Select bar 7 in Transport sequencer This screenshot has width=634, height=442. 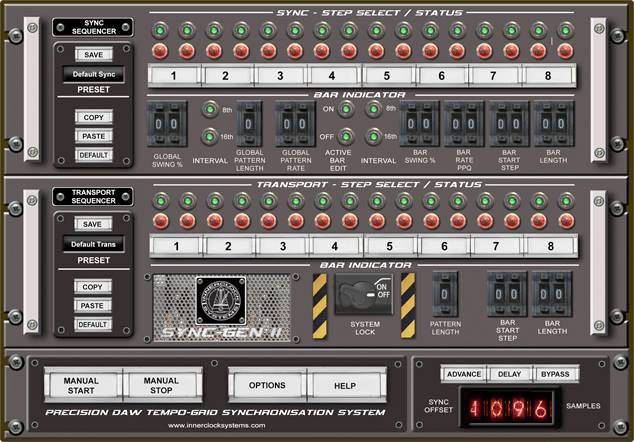(496, 246)
